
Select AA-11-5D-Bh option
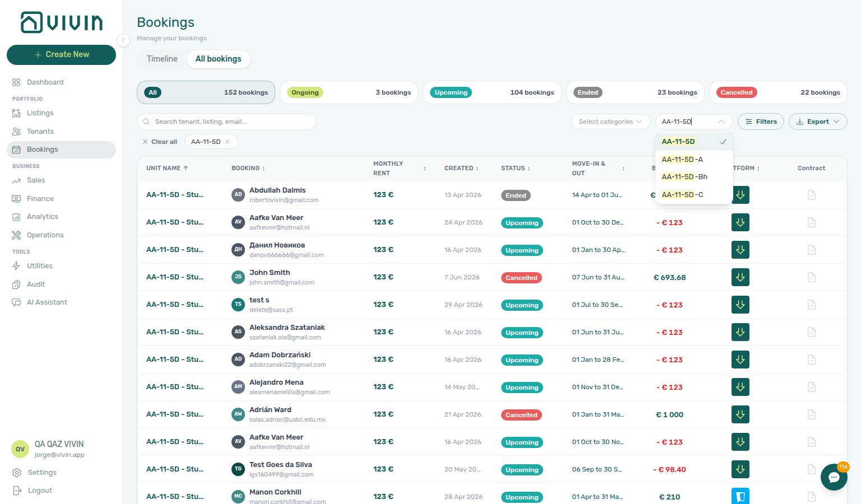[x=694, y=177]
